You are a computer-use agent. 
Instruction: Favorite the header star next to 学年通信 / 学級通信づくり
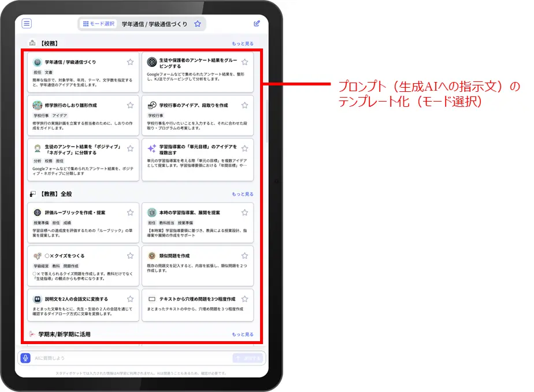(x=198, y=24)
